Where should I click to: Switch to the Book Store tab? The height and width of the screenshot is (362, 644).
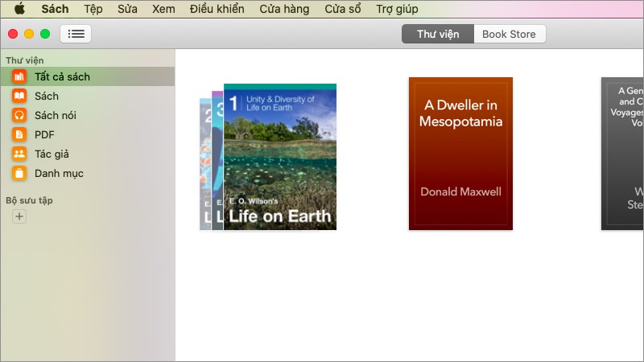coord(510,34)
